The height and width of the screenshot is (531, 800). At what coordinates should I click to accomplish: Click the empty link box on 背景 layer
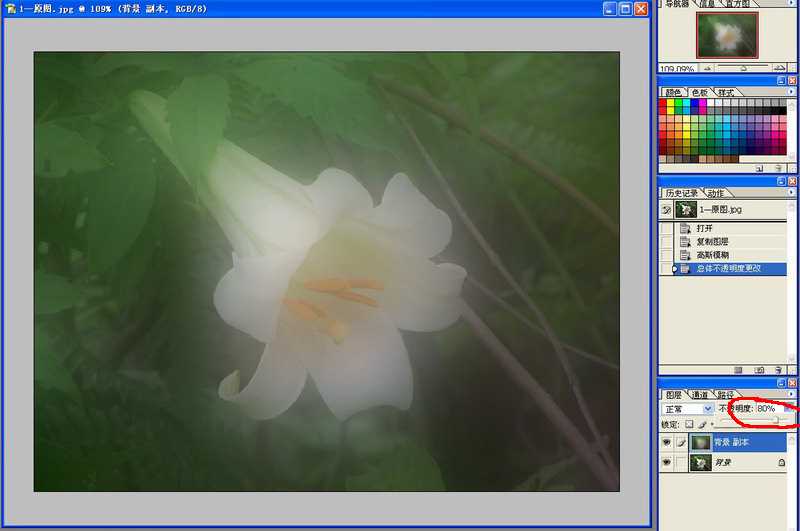(x=681, y=463)
